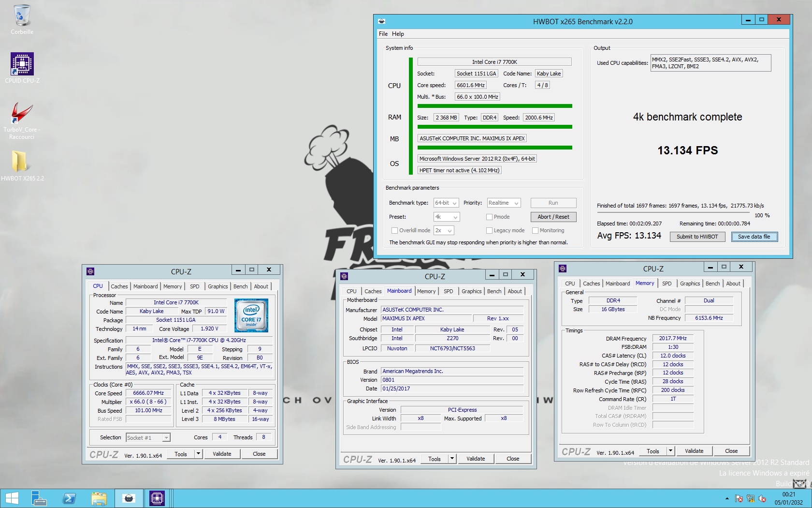The image size is (812, 508).
Task: Open the Benchmark type 64-bit dropdown
Action: tap(446, 203)
